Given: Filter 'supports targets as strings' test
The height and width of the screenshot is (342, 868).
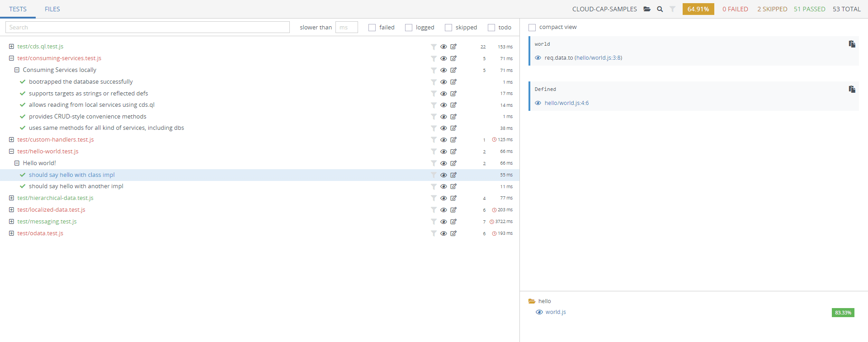Looking at the screenshot, I should [x=434, y=94].
